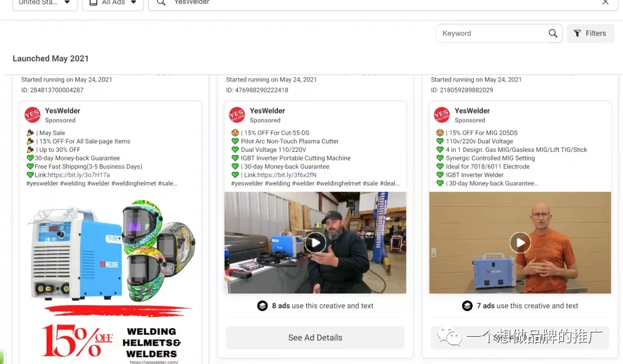Image resolution: width=623 pixels, height=364 pixels.
Task: Play the MIG 205DS video ad
Action: click(520, 242)
